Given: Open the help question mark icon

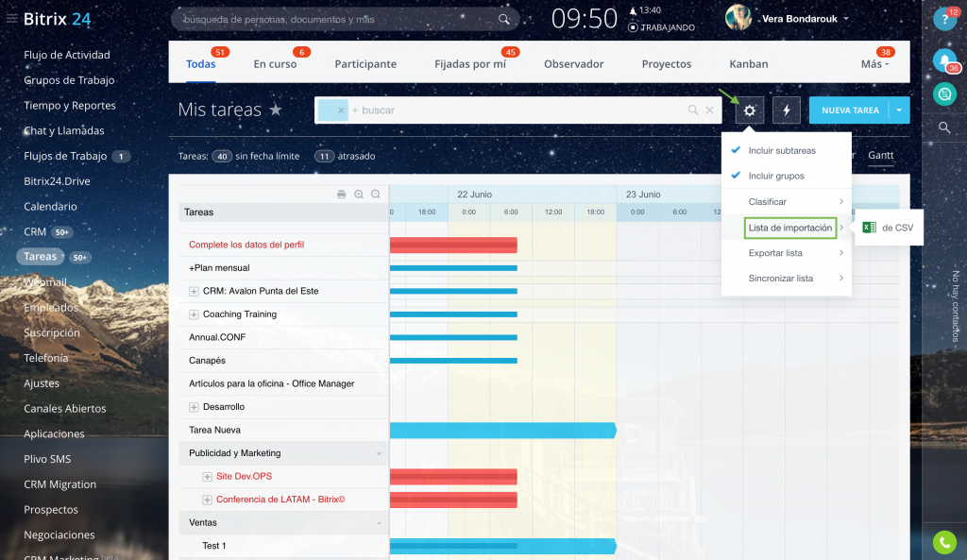Looking at the screenshot, I should (944, 19).
